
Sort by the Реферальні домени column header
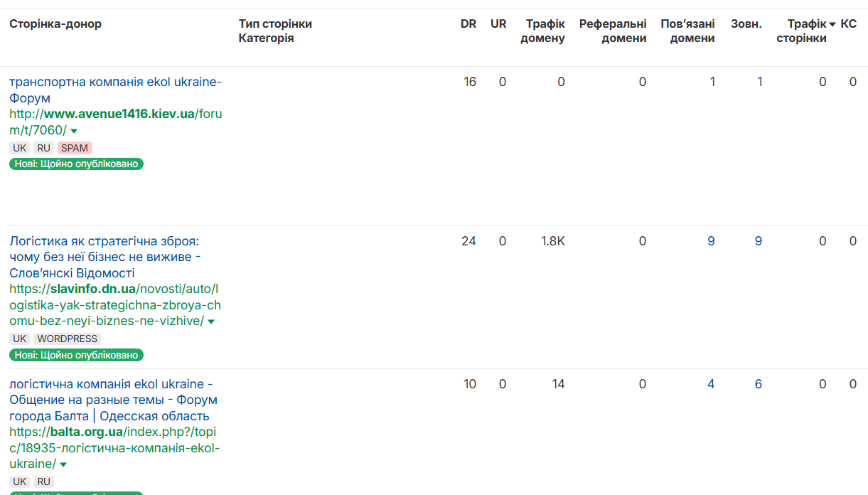pos(613,31)
